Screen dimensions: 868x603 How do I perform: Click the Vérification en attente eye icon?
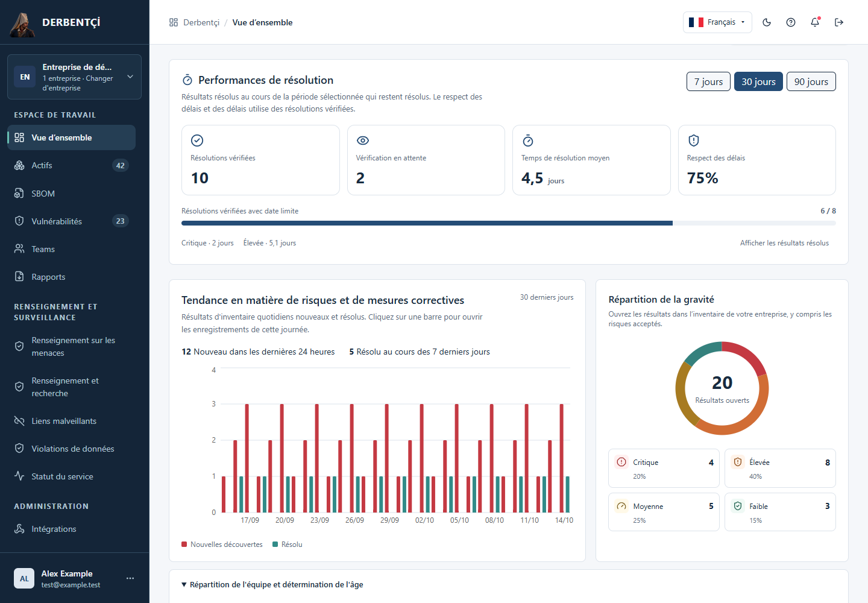(363, 140)
